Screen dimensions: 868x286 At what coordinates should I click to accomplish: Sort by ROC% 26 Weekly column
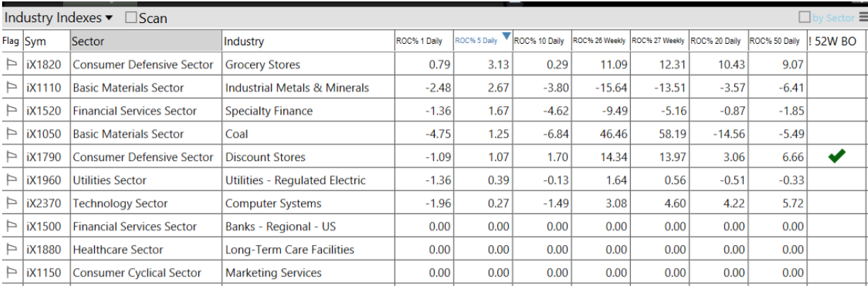click(599, 41)
